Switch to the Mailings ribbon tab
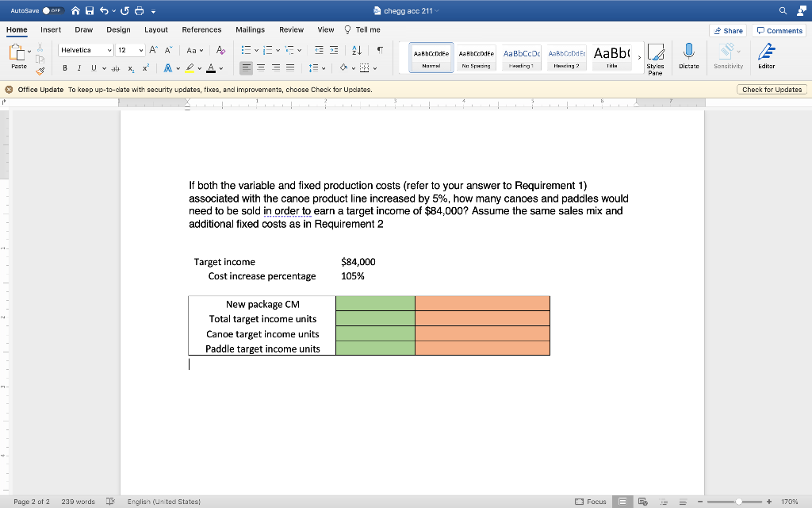The width and height of the screenshot is (812, 508). coord(250,29)
